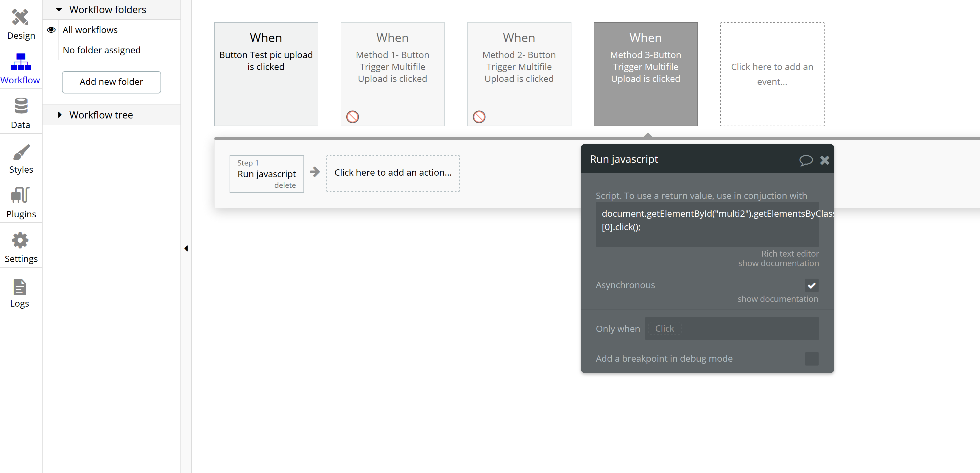Expand the Workflow tree section

click(x=60, y=115)
